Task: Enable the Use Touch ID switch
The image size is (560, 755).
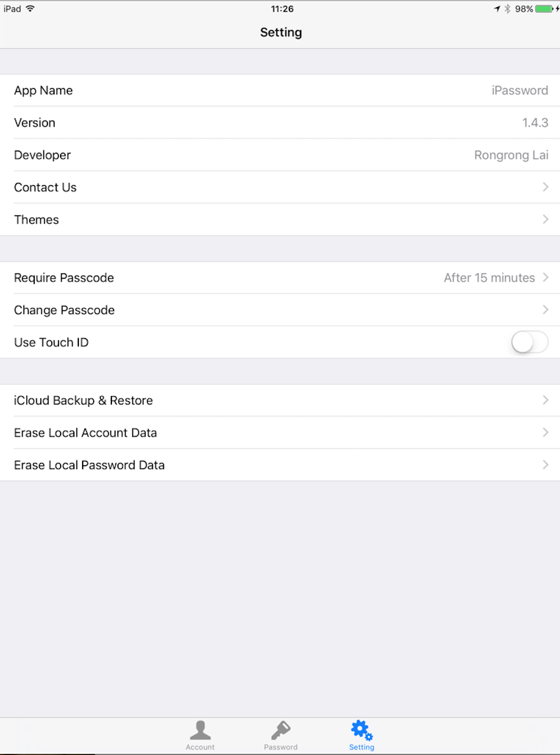Action: pyautogui.click(x=530, y=342)
